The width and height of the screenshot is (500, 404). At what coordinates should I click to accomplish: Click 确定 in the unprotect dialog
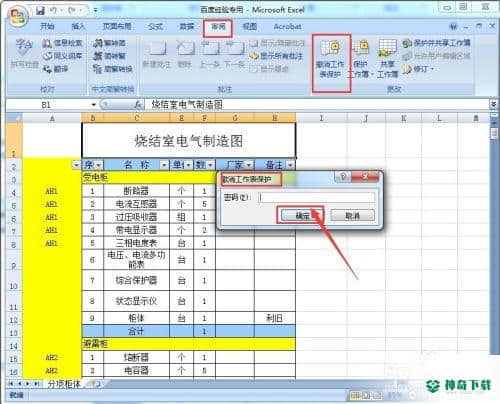(x=302, y=216)
